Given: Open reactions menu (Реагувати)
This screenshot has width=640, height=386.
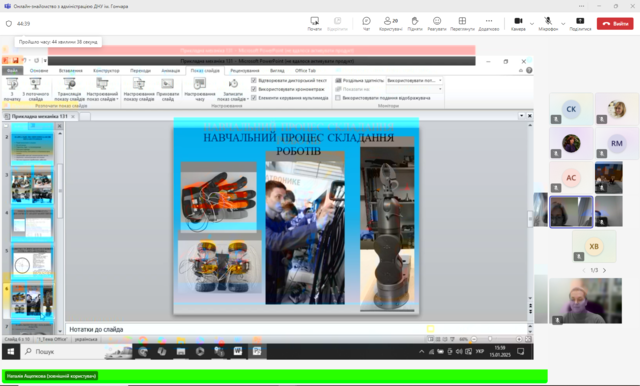Looking at the screenshot, I should 437,24.
